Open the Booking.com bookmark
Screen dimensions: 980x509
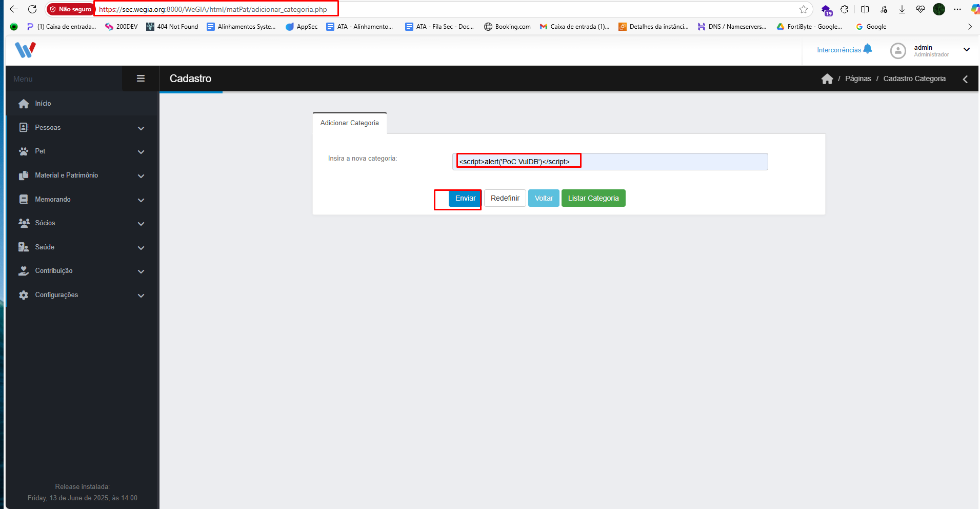[507, 27]
